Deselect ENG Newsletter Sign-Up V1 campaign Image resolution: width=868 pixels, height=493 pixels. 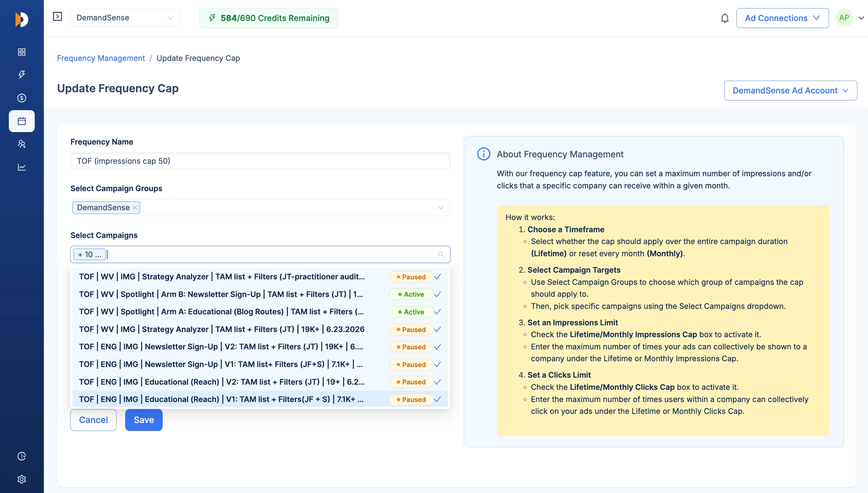[260, 364]
